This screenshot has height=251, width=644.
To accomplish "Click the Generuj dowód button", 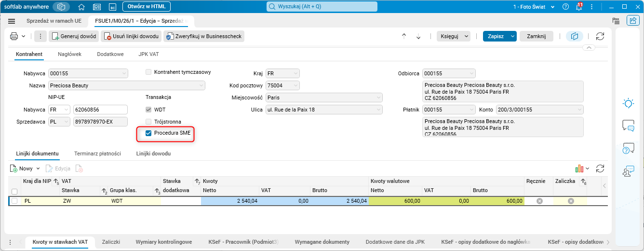I will 74,36.
